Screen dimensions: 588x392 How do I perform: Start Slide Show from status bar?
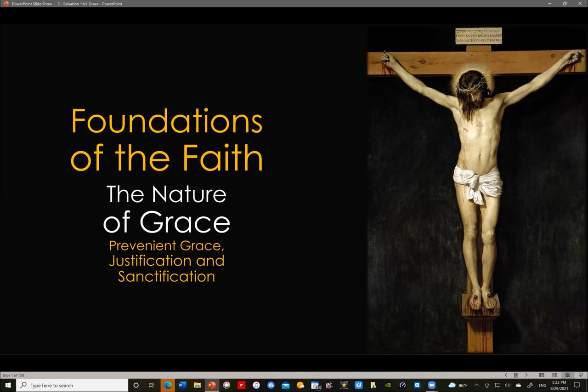coord(580,375)
